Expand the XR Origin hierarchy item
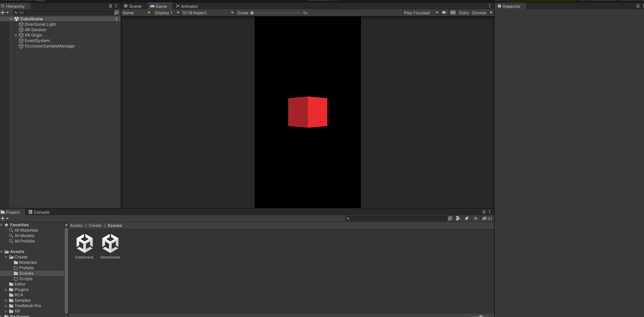This screenshot has width=644, height=317. coord(16,35)
